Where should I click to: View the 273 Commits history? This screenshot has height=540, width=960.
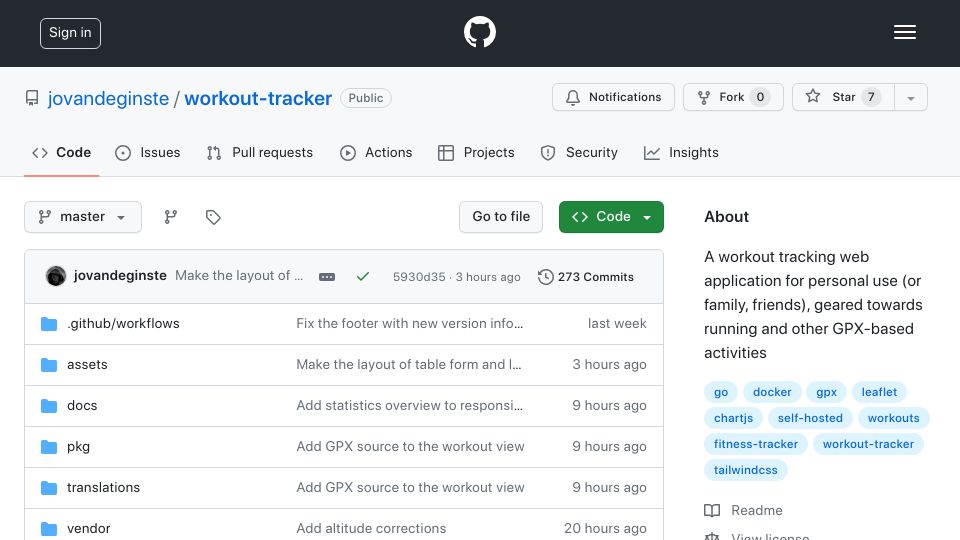tap(586, 277)
